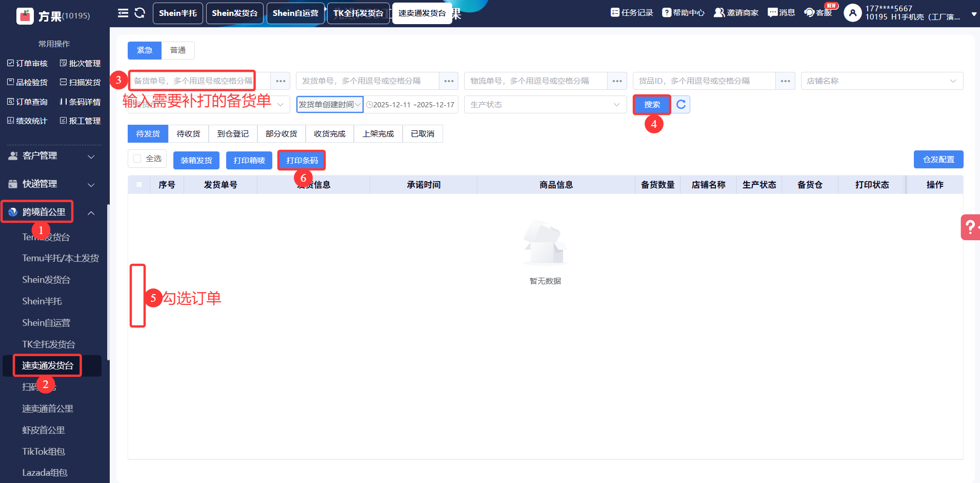980x483 pixels.
Task: Open more options for 发货单号 field
Action: [449, 81]
